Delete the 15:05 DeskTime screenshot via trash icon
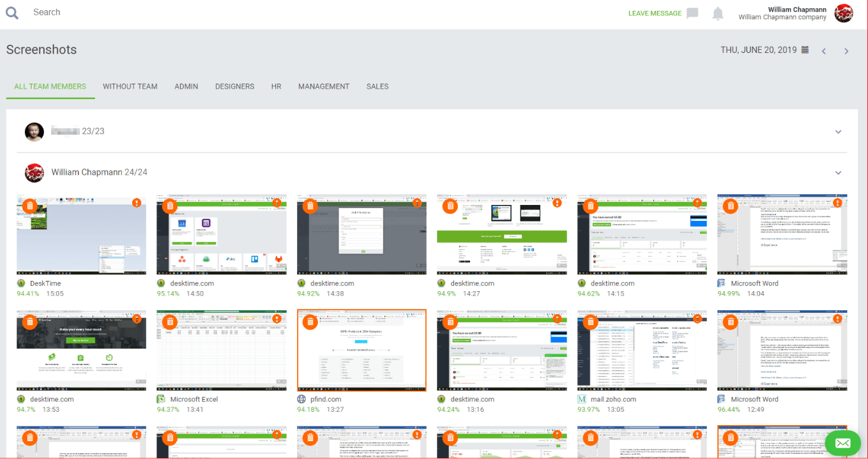This screenshot has width=868, height=459. coord(29,206)
